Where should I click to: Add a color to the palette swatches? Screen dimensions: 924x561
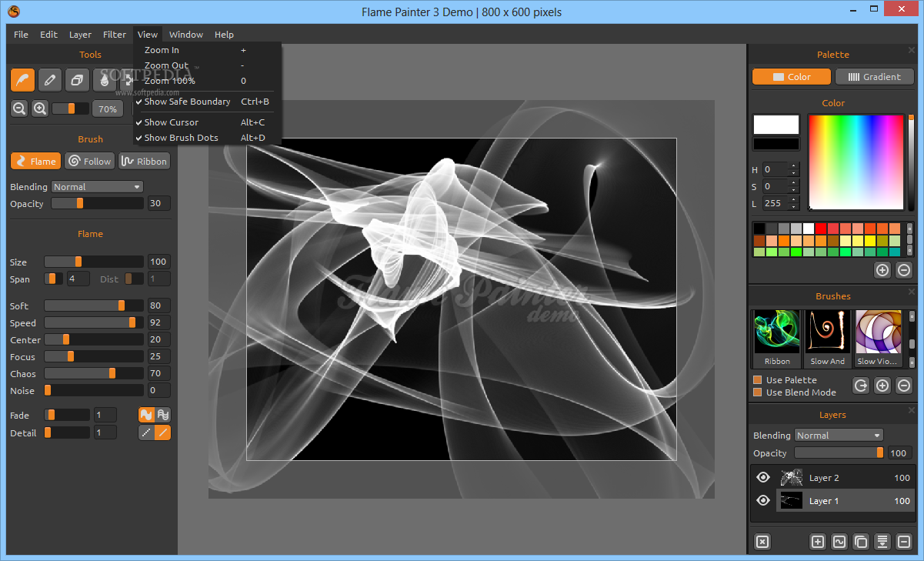(882, 269)
